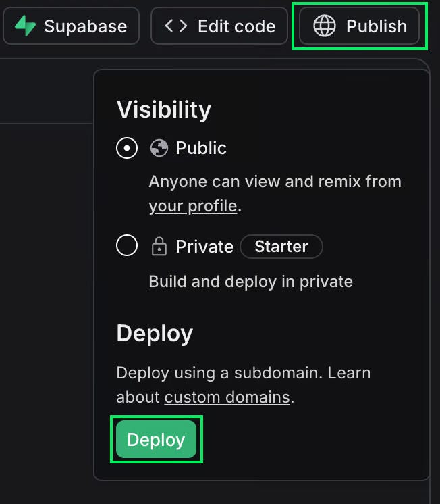Select the Public visibility radio button
Viewport: 440px width, 504px height.
[127, 148]
